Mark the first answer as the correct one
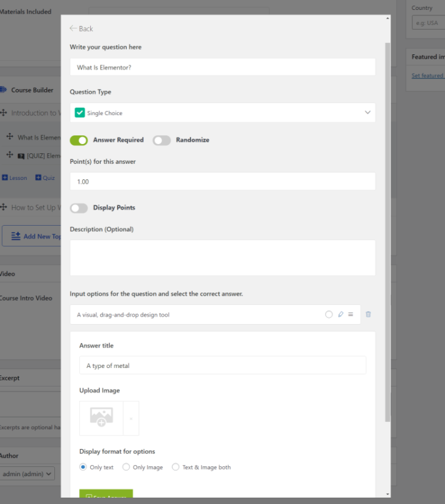The image size is (445, 504). 329,314
